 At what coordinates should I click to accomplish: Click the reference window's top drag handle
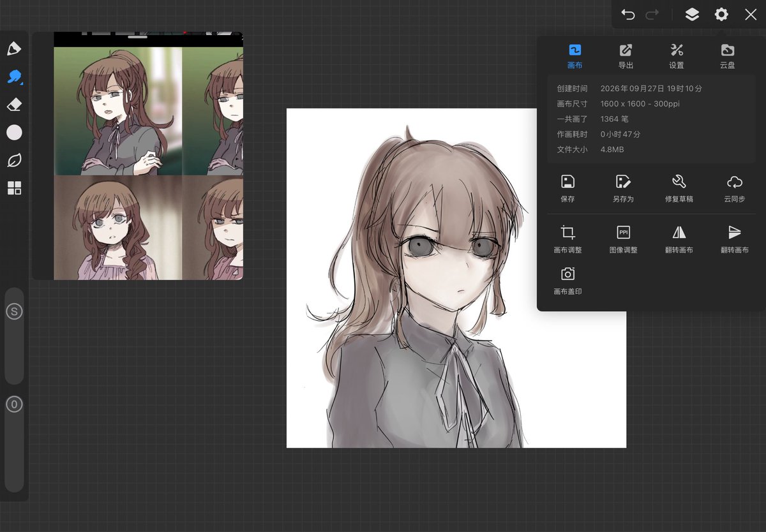[x=138, y=38]
